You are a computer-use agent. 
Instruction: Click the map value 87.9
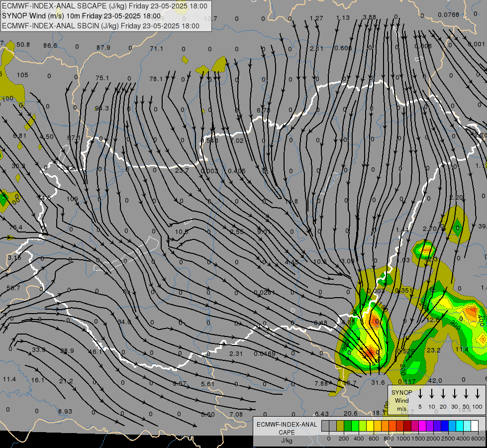tap(103, 48)
